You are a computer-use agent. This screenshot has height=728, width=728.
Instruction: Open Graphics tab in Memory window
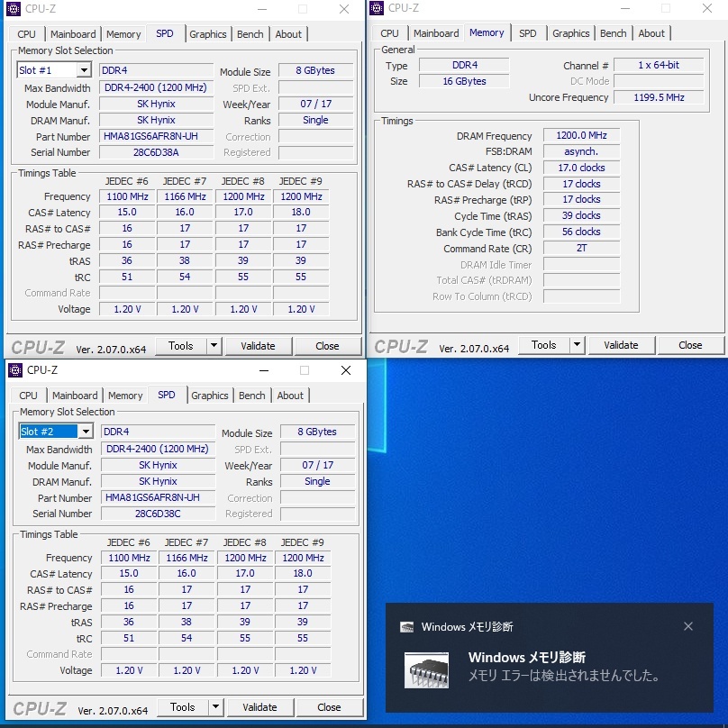pos(570,33)
